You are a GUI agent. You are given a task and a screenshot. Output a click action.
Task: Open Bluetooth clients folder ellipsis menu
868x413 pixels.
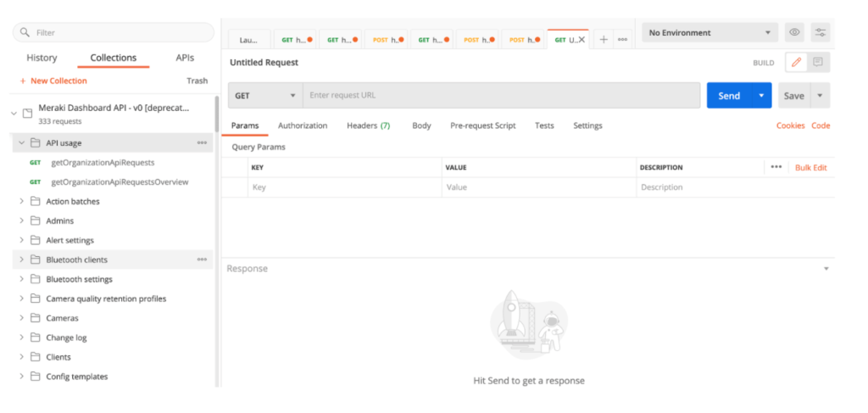coord(202,260)
